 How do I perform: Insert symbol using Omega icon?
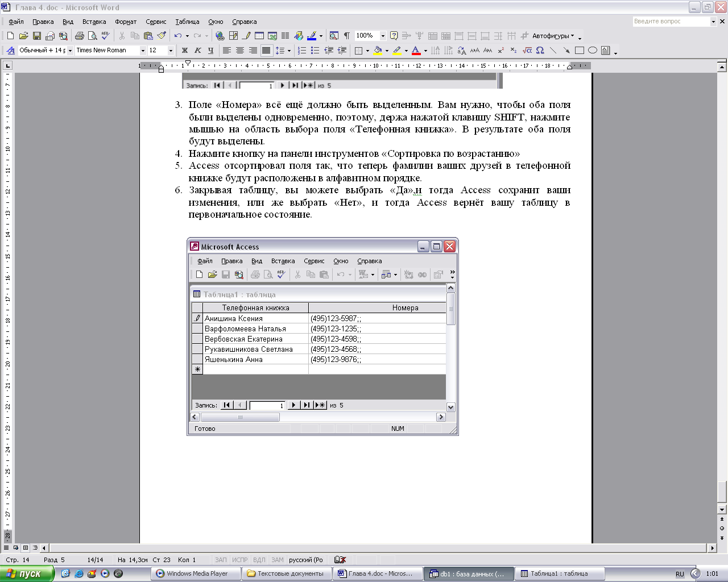coord(540,51)
